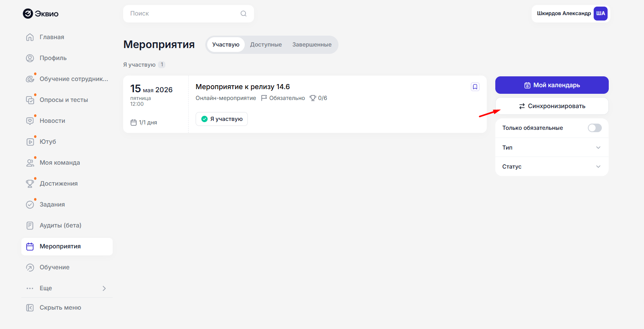The image size is (644, 329).
Task: Expand the Статус filter dropdown
Action: coord(552,167)
